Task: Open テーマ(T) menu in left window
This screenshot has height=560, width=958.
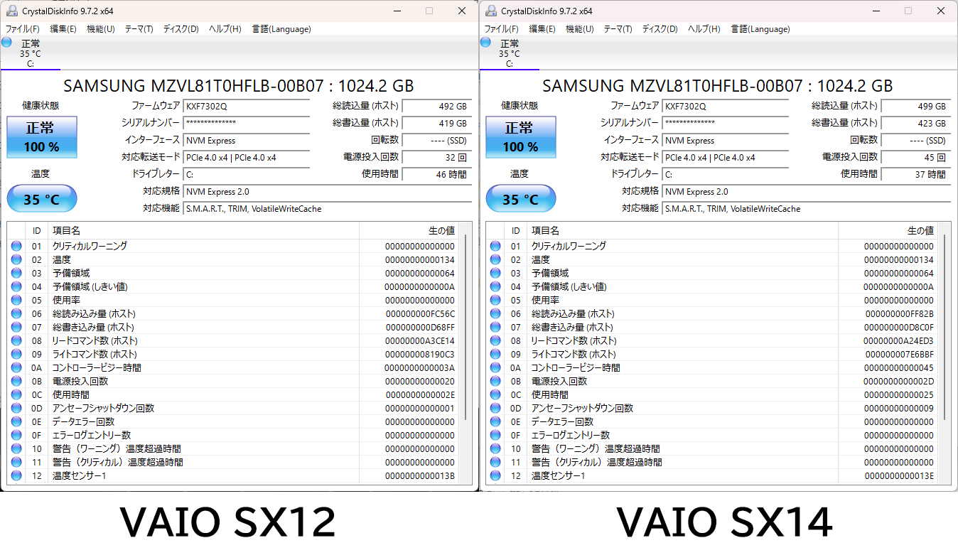Action: pos(139,29)
